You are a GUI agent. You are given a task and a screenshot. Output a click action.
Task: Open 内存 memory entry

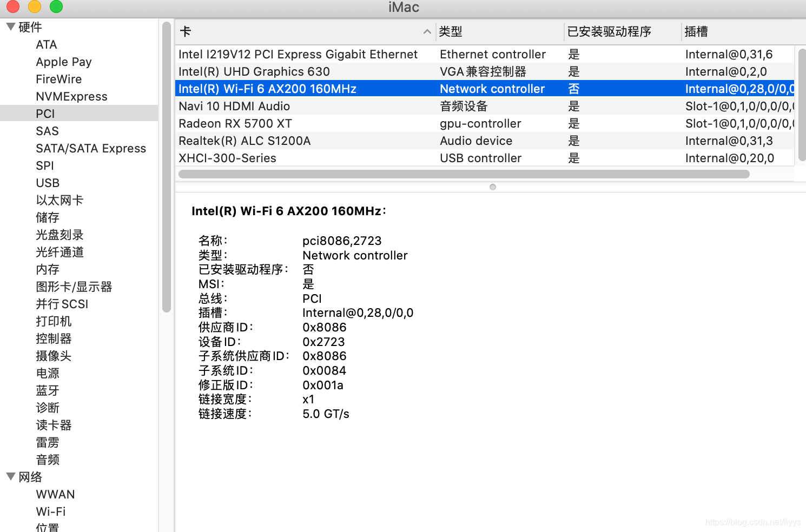48,269
